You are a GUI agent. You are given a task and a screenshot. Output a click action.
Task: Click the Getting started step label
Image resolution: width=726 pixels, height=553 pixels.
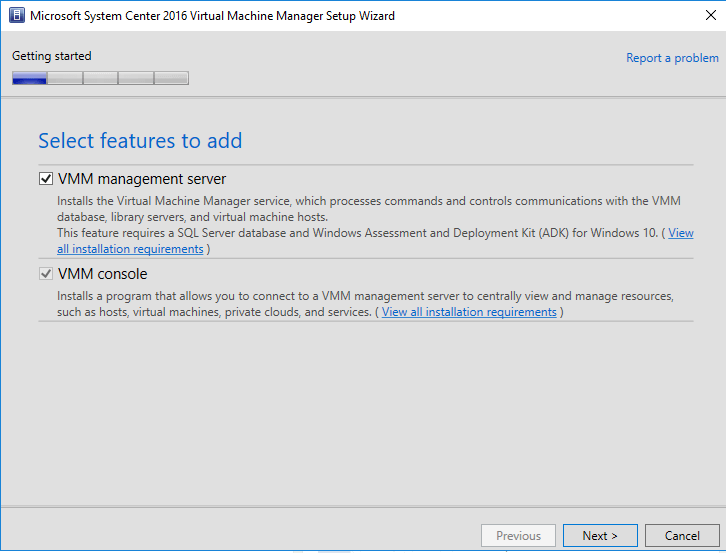click(51, 56)
